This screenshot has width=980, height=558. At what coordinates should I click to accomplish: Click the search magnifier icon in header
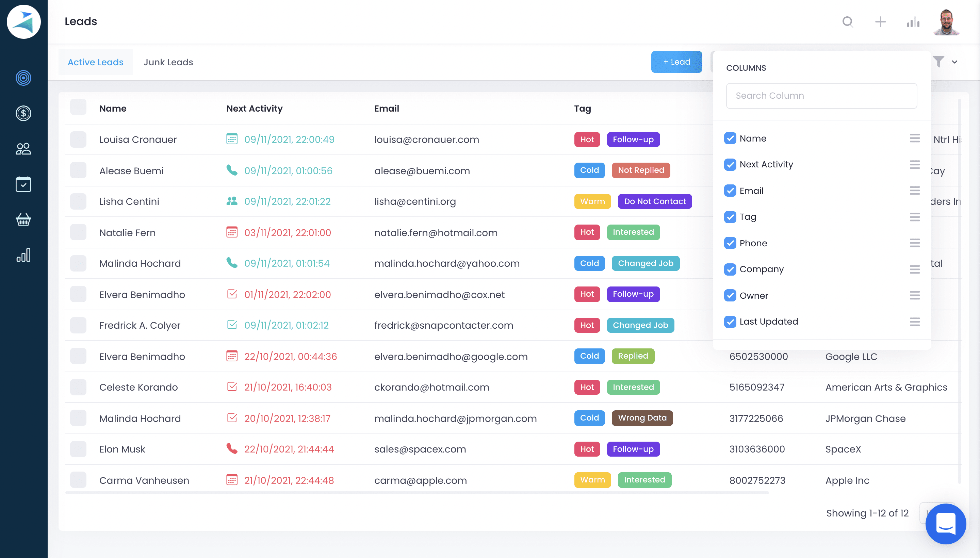point(847,22)
